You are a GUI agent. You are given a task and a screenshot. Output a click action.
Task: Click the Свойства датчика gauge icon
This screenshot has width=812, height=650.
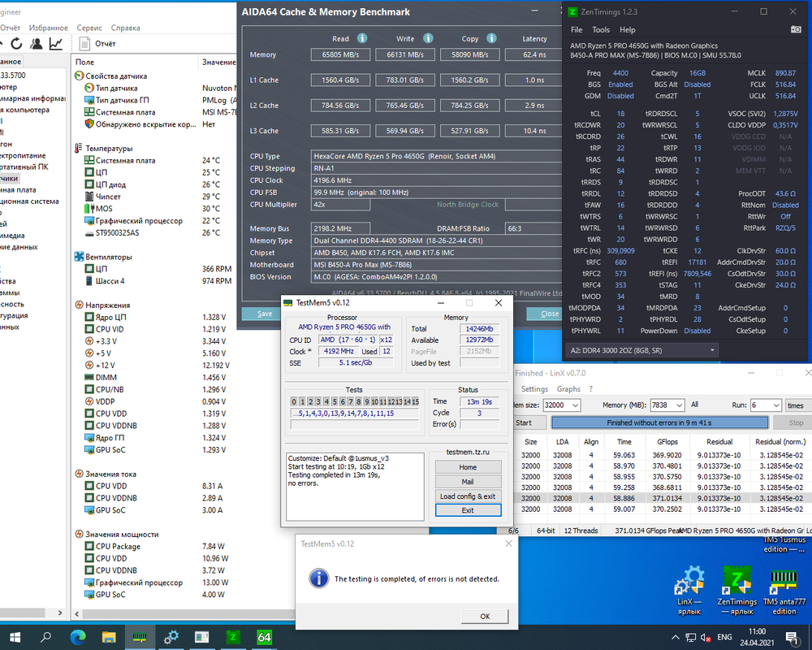80,76
